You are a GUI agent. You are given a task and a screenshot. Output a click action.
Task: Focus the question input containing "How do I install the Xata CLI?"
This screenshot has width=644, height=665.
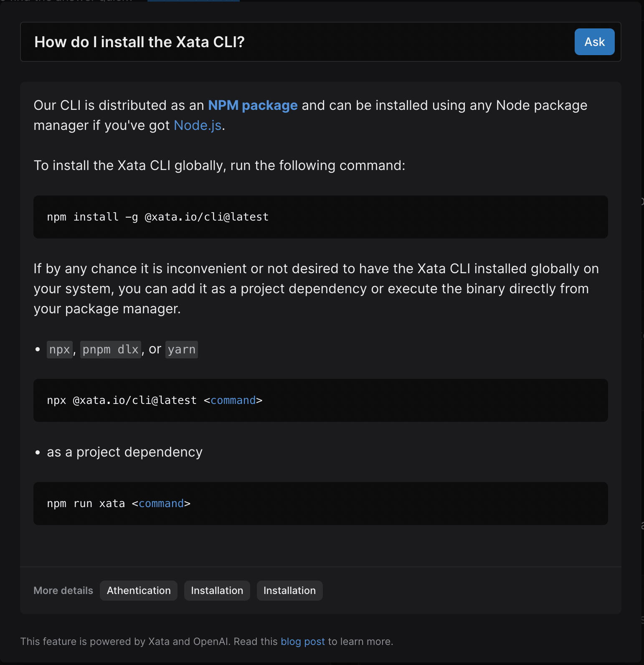[292, 42]
